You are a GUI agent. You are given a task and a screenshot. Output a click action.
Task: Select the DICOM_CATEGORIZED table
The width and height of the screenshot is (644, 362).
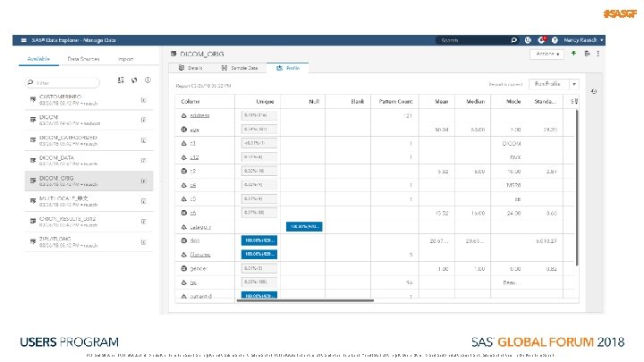click(89, 140)
